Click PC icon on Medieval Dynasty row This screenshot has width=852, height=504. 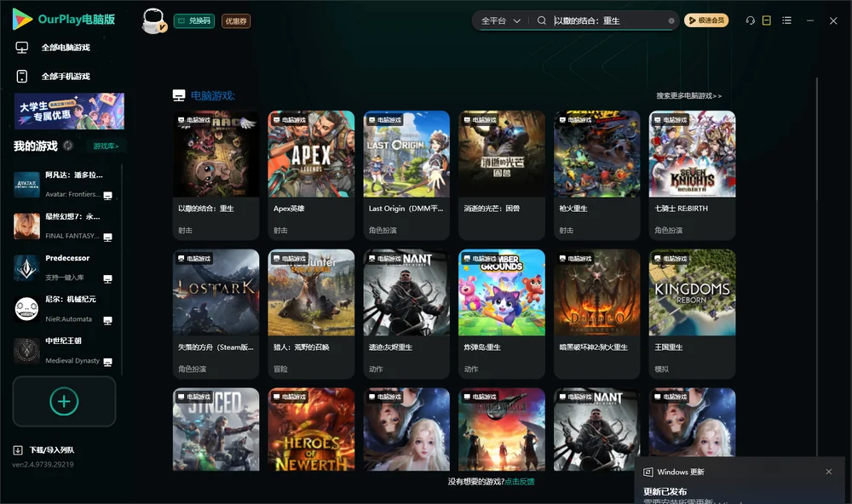coord(107,363)
